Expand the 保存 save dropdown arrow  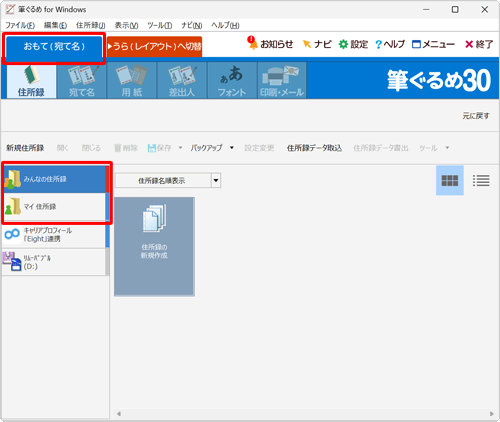[x=180, y=148]
